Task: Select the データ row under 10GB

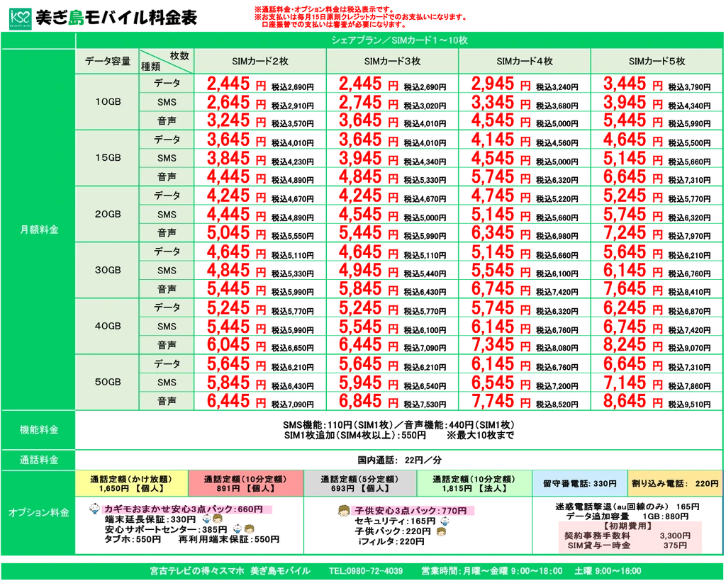Action: [167, 83]
